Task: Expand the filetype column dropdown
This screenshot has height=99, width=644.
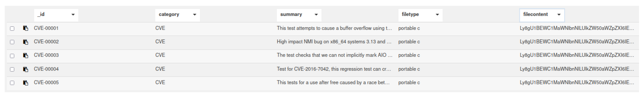Action: pos(437,14)
